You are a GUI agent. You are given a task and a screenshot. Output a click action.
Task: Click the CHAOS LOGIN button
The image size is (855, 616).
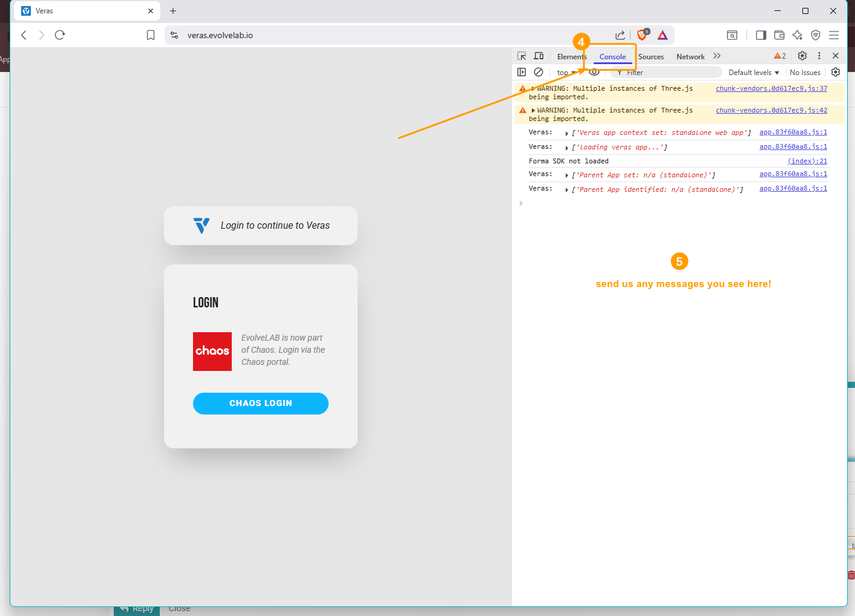click(261, 404)
